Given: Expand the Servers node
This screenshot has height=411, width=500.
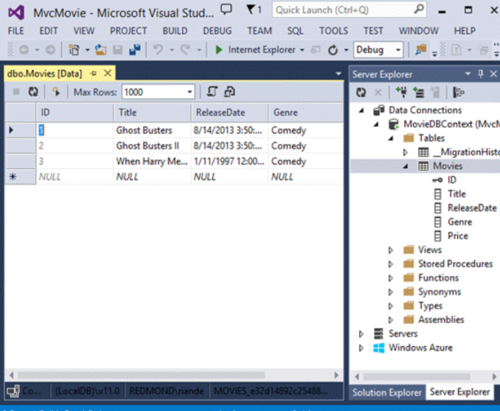Looking at the screenshot, I should pyautogui.click(x=361, y=334).
